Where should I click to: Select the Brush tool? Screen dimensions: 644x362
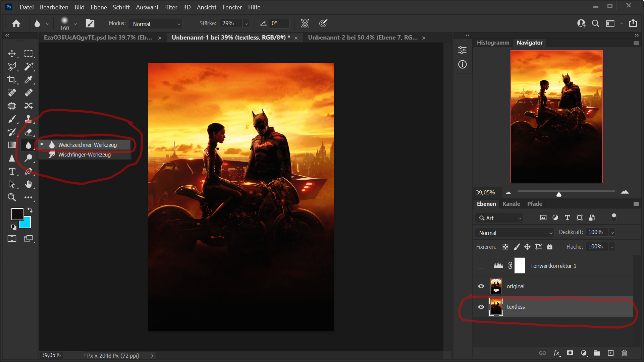[12, 119]
